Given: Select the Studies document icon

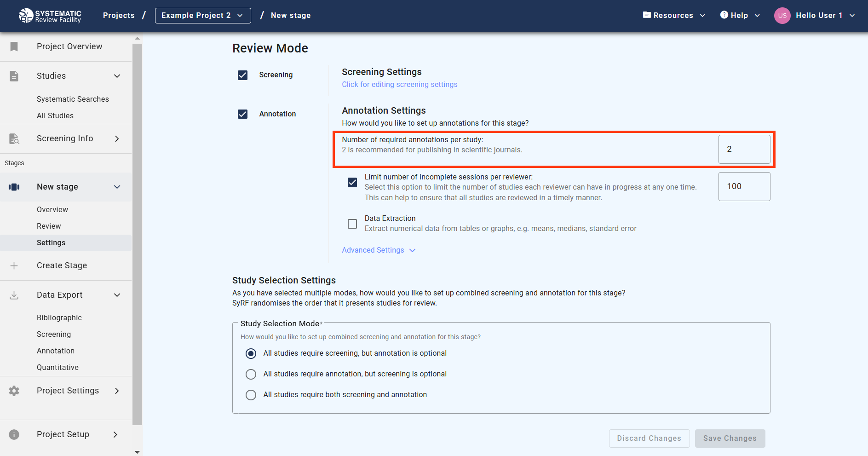Looking at the screenshot, I should pos(14,76).
